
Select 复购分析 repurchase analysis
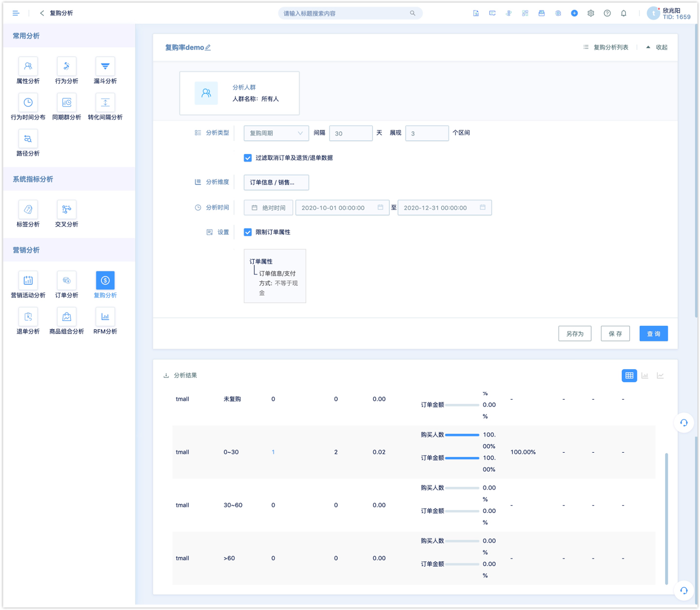tap(105, 285)
